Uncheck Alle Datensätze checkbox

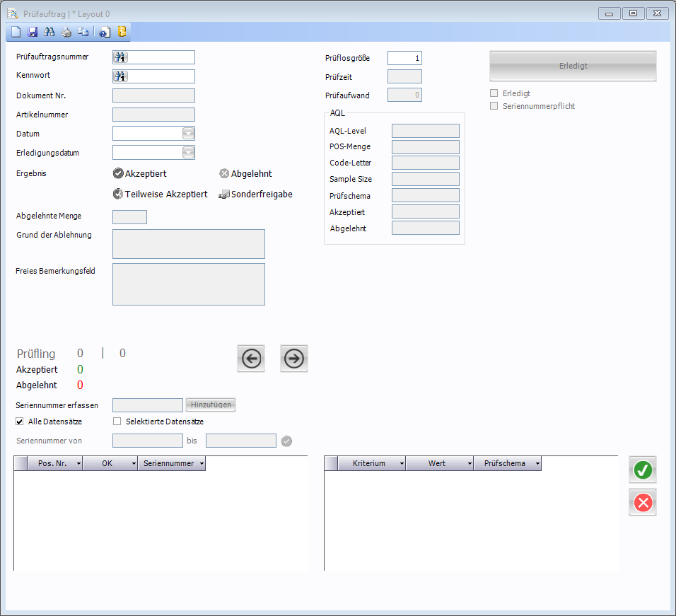pyautogui.click(x=19, y=422)
